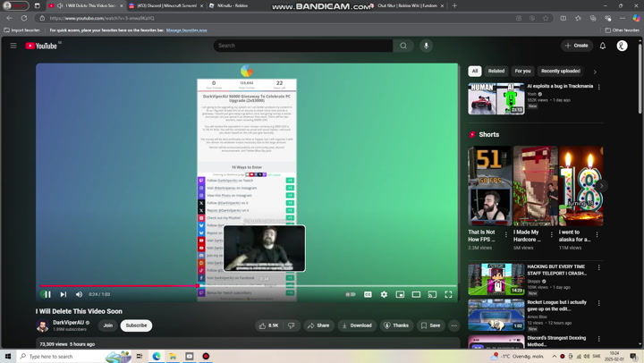This screenshot has height=363, width=644.
Task: Add page to favorites star
Action: point(546,18)
